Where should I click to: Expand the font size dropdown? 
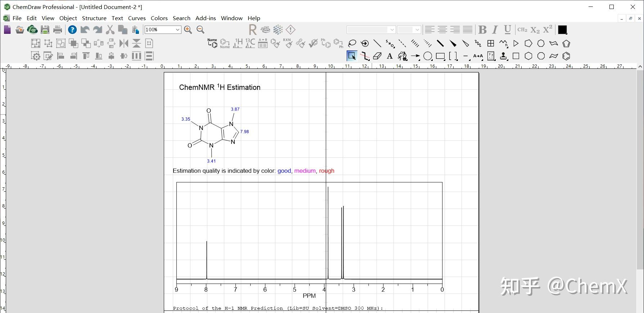tap(417, 30)
